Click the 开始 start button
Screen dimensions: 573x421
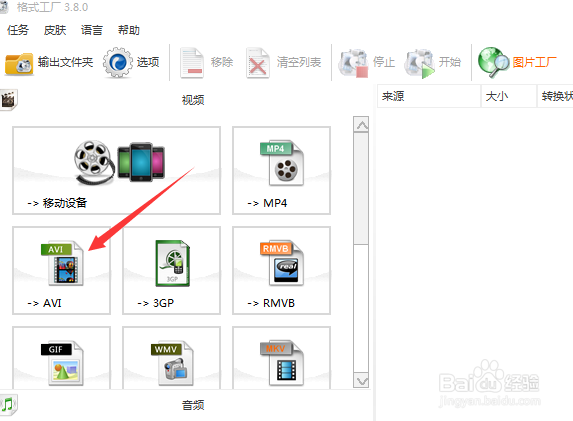pyautogui.click(x=433, y=63)
